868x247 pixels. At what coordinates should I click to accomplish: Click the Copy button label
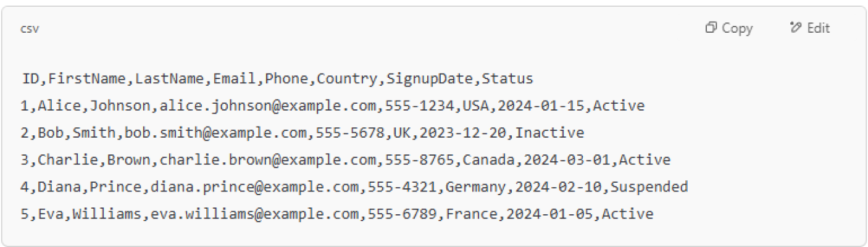(x=737, y=28)
